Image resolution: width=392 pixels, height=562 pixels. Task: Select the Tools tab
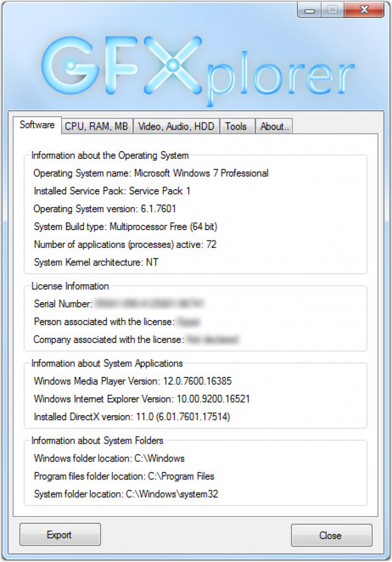click(236, 126)
